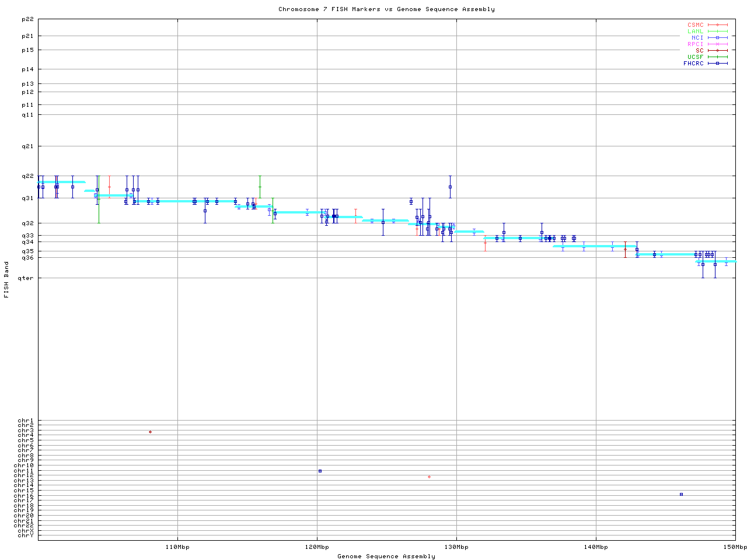Click the FHCRC legend marker line
Viewport: 747px width, 560px height.
click(x=717, y=64)
